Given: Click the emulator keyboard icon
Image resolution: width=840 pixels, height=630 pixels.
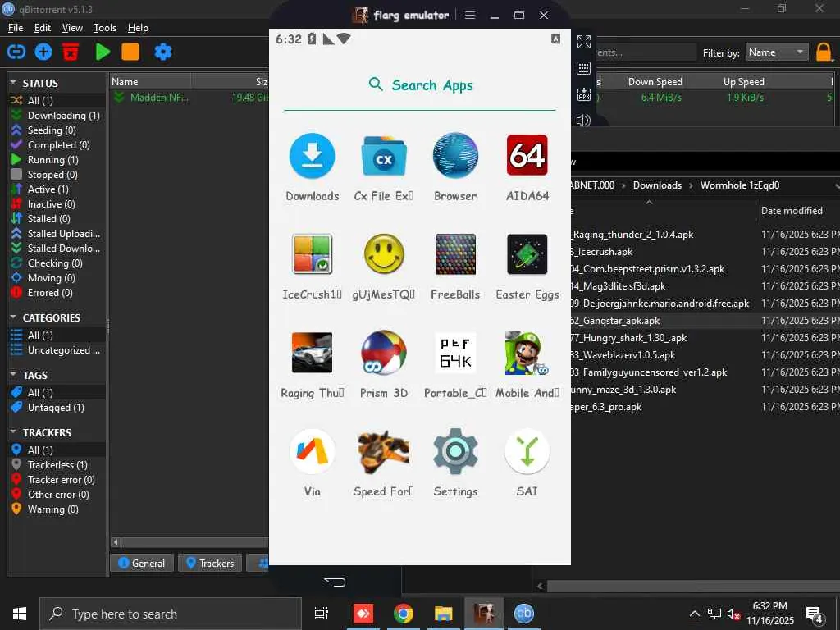Looking at the screenshot, I should point(584,68).
